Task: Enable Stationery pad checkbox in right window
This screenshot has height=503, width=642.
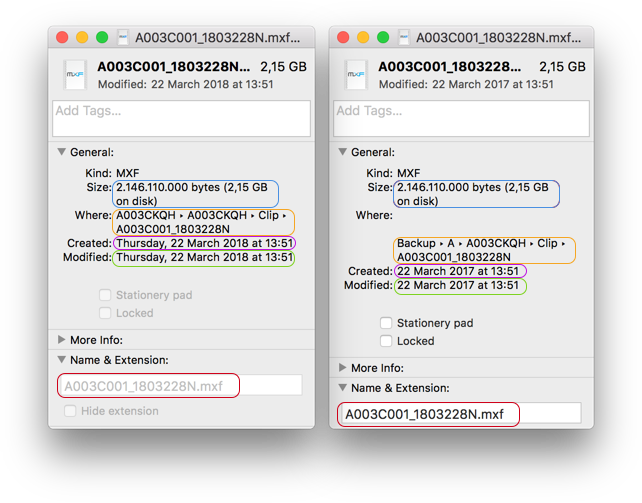Action: 386,323
